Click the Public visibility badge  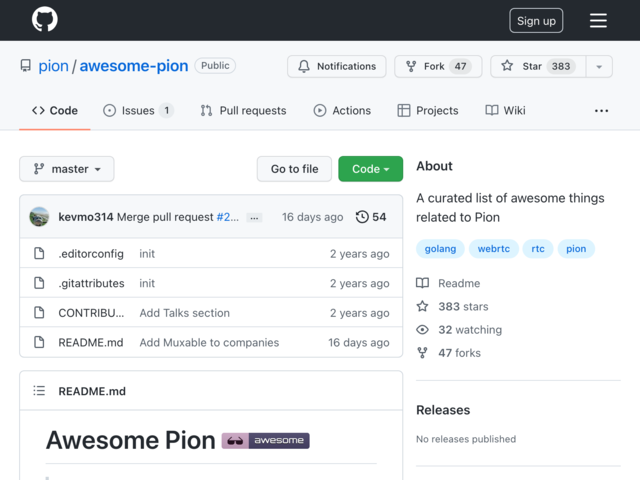[215, 66]
